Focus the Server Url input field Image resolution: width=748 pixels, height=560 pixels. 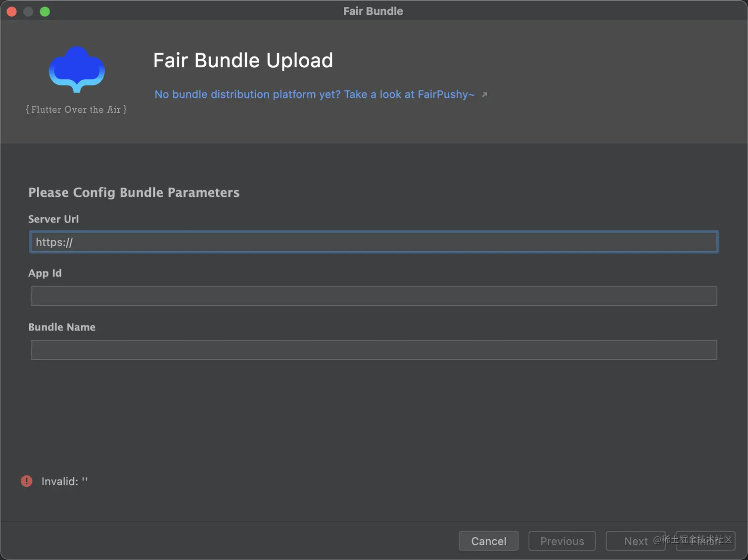click(x=374, y=242)
